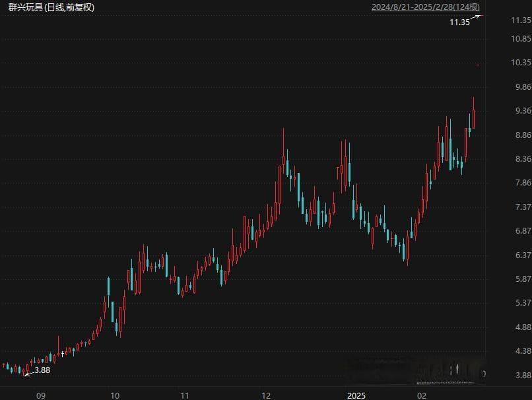
Task: Click the 10 month marker on time axis
Action: 115,395
